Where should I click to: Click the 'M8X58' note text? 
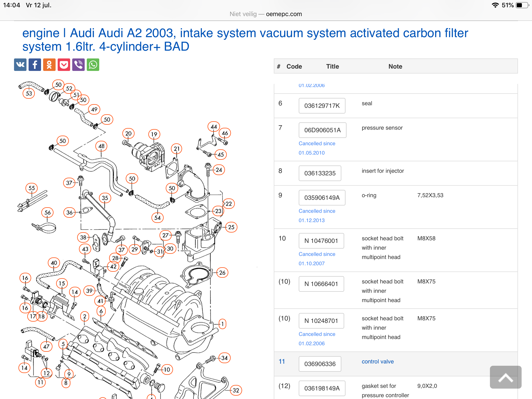click(426, 238)
